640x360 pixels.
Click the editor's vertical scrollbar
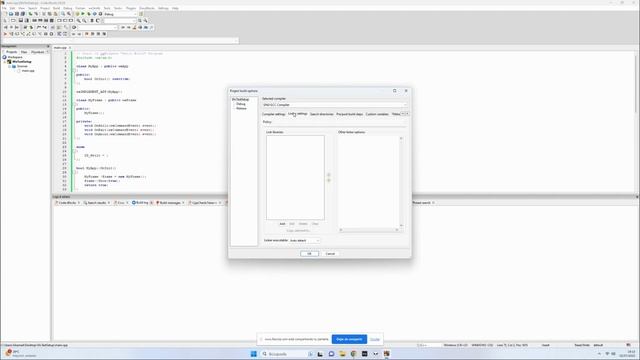tap(637, 122)
